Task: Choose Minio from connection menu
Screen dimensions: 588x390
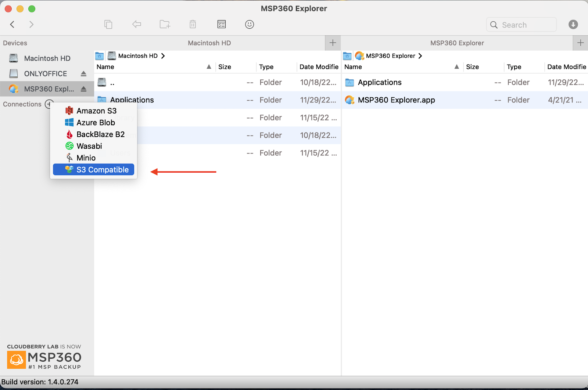Action: coord(93,158)
